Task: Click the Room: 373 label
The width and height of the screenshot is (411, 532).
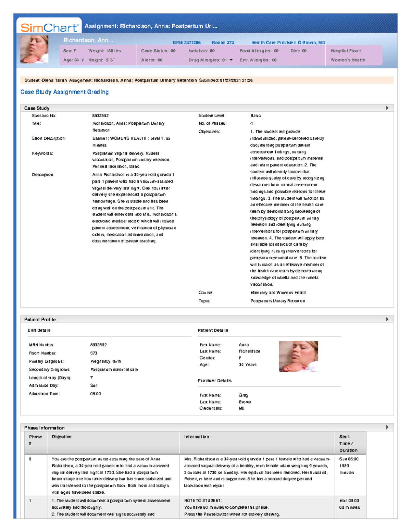Action: 223,42
